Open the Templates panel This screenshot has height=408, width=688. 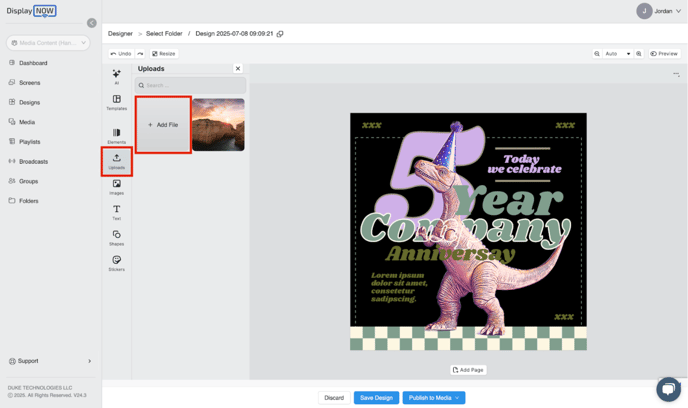pyautogui.click(x=116, y=102)
